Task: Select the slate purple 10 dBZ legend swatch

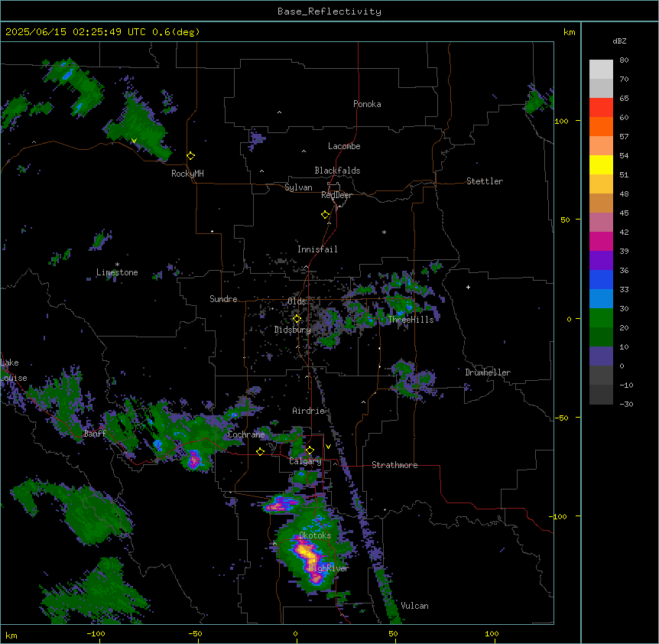Action: point(601,356)
